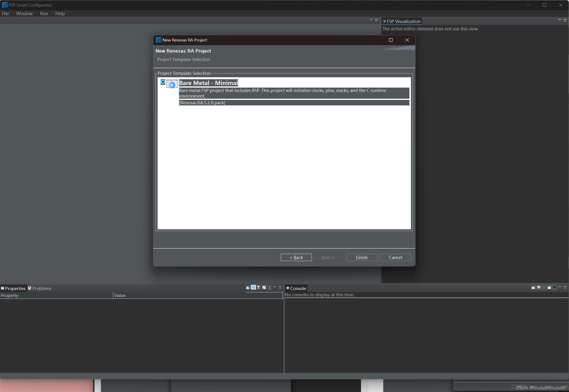Screen dimensions: 569x392
Task: Minimize the FSP Smart Configurator window
Action: 528,5
